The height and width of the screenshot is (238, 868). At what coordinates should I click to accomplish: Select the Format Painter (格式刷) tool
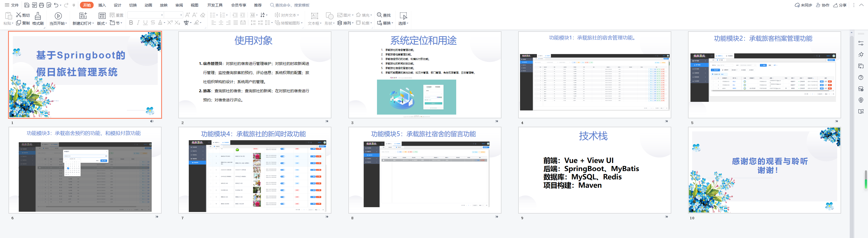pos(38,18)
